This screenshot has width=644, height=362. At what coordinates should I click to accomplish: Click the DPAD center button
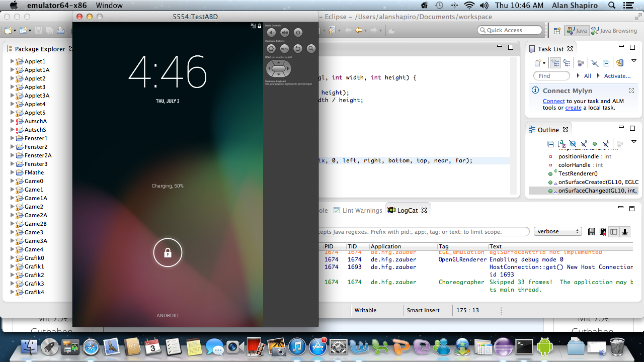coord(278,68)
